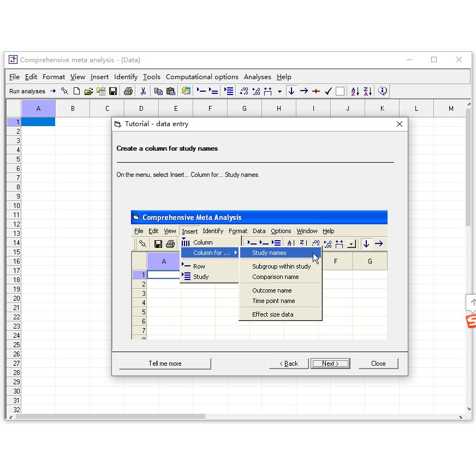Open the Insert menu

[99, 77]
